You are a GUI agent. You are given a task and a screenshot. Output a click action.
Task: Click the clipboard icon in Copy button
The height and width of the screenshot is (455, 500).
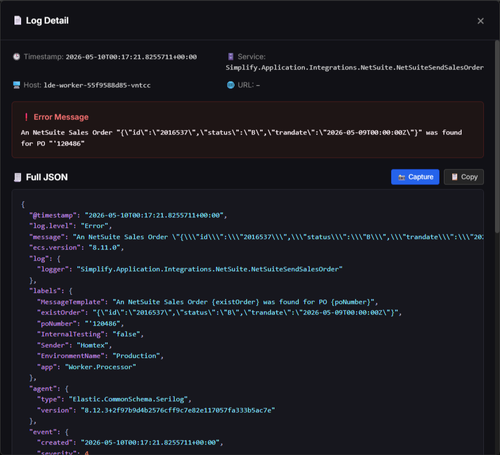(x=454, y=177)
